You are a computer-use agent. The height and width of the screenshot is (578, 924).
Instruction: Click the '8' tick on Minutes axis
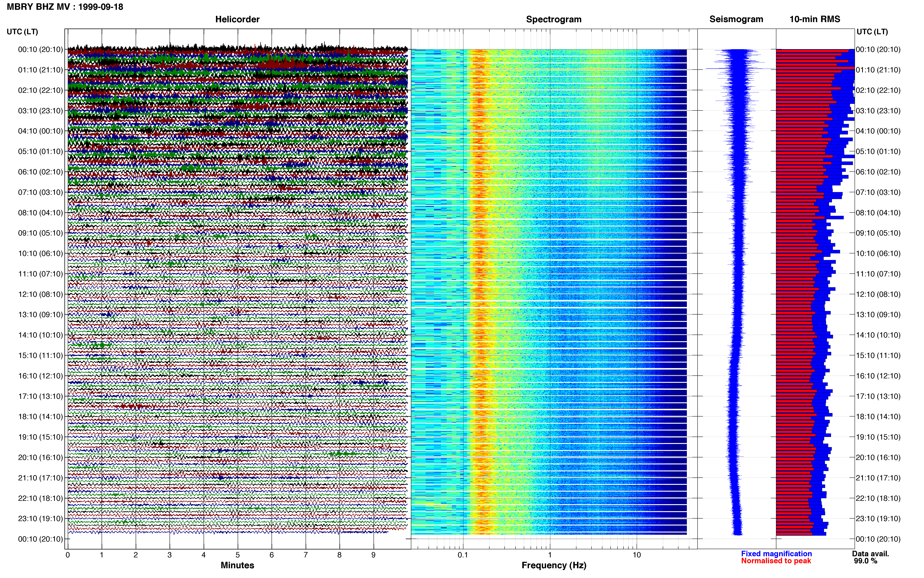tap(339, 555)
